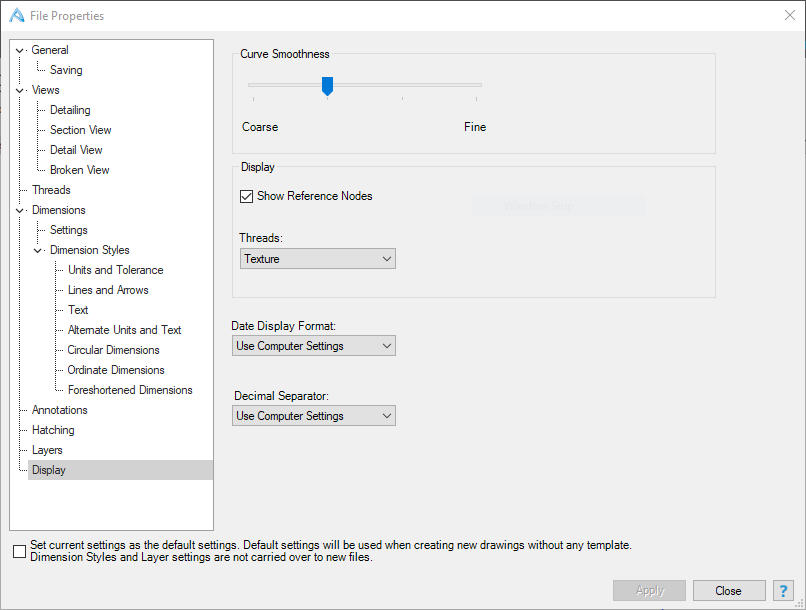Select Lines and Arrows tree item
This screenshot has height=610, width=806.
pos(108,290)
